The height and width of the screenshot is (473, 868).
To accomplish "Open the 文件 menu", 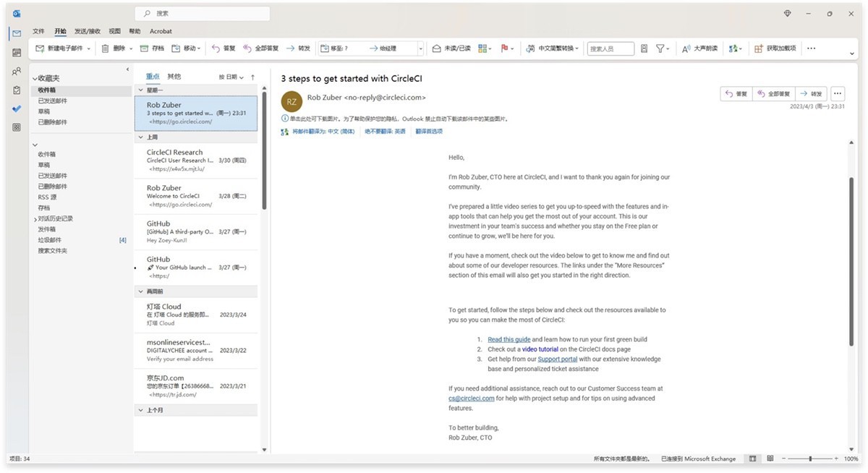I will [x=38, y=31].
